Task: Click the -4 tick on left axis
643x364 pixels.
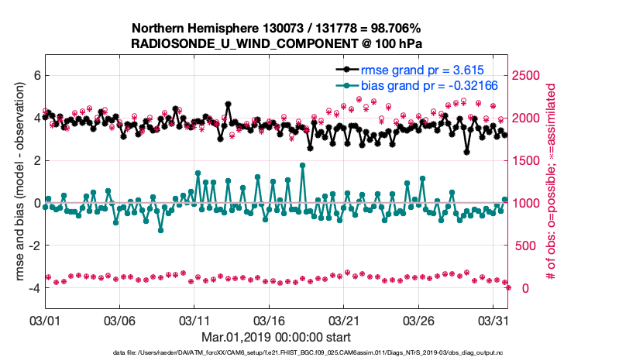Action: click(x=33, y=288)
